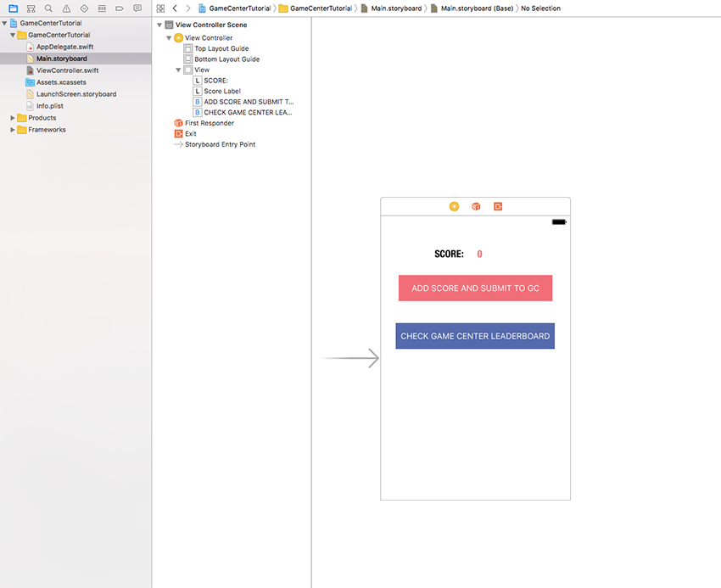Open the Issue navigator warning icon
The height and width of the screenshot is (588, 721).
click(x=66, y=8)
